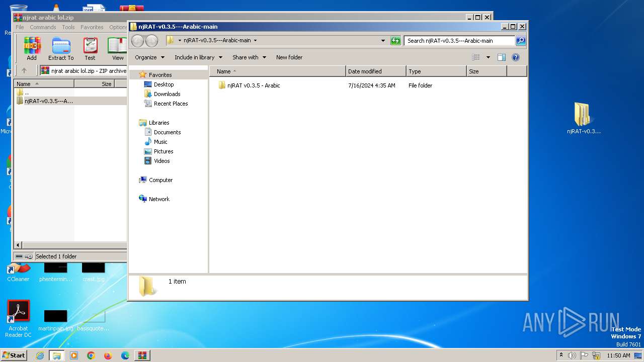Open the Commands menu in WinRAR
The height and width of the screenshot is (362, 644).
click(x=43, y=27)
